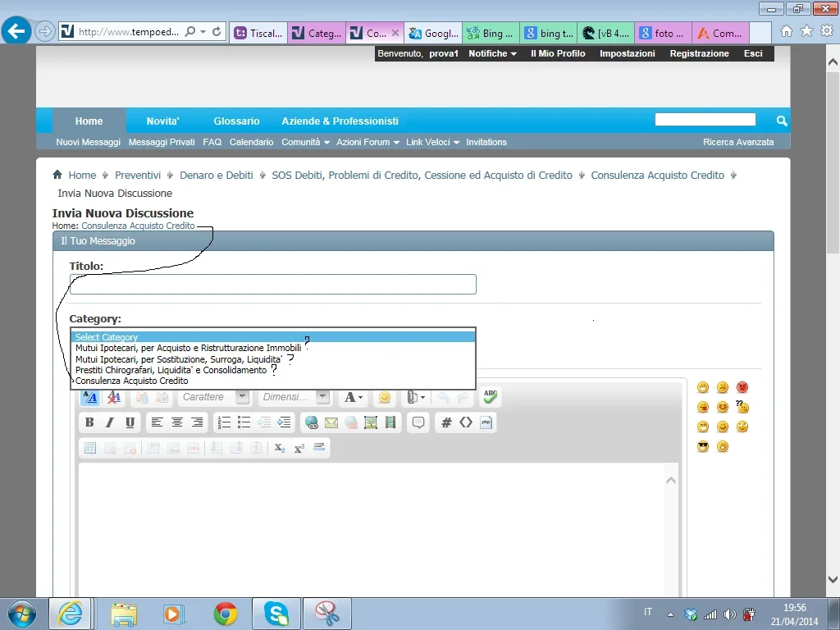Click the confused question-mark smiley
This screenshot has height=630, width=840.
pyautogui.click(x=742, y=407)
